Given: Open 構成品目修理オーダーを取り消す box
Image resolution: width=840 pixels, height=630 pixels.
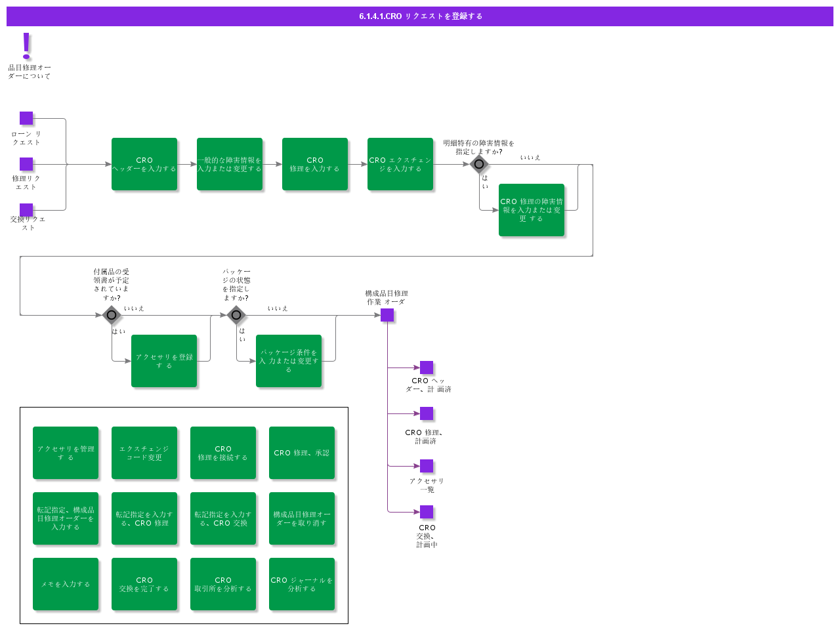Looking at the screenshot, I should click(302, 518).
